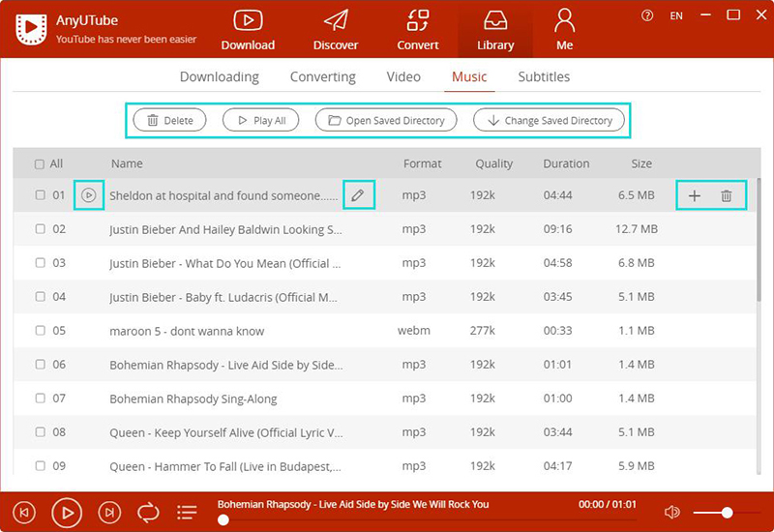Select Queen Keep Yourself Alive track
Viewport: 774px width, 532px height.
coord(226,432)
